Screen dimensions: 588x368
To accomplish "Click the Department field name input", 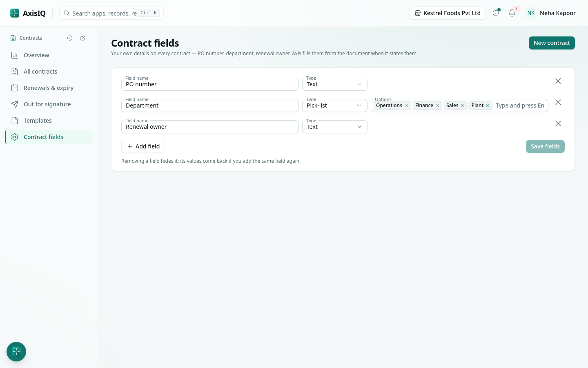I will [x=210, y=105].
